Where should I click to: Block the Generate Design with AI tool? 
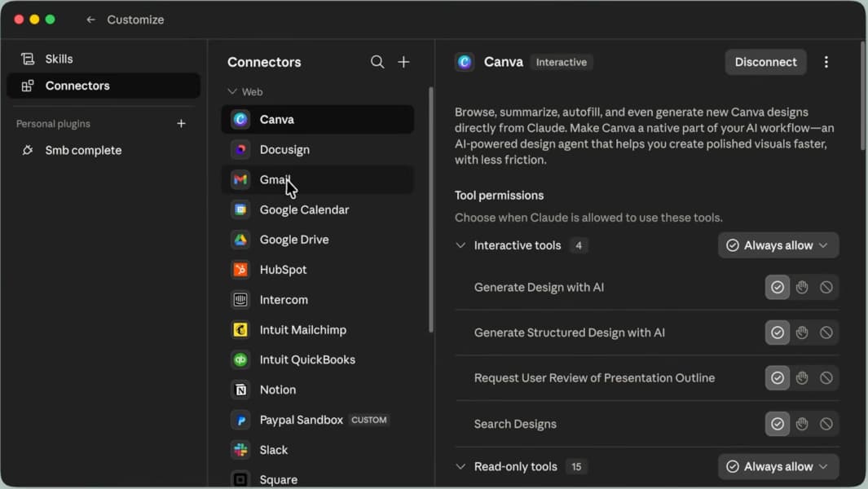(826, 288)
